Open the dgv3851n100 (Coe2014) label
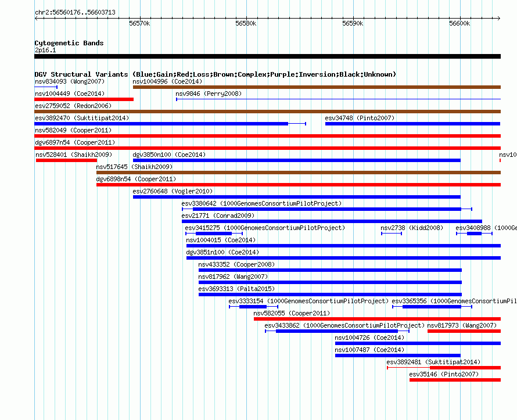The image size is (517, 420). pyautogui.click(x=222, y=252)
